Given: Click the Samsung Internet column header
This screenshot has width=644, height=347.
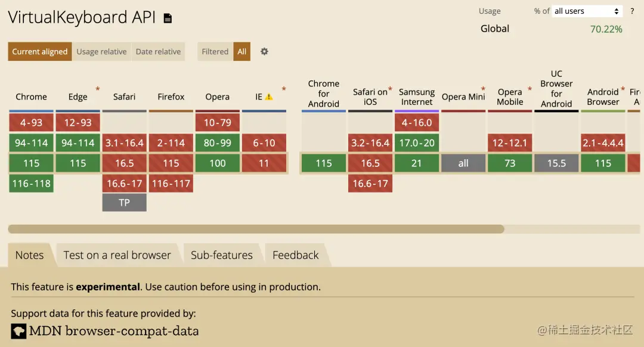Looking at the screenshot, I should [x=417, y=97].
